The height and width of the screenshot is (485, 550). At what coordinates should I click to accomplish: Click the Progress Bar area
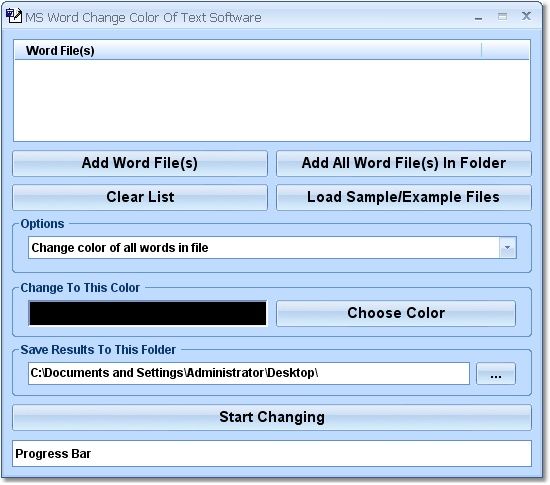(x=272, y=454)
